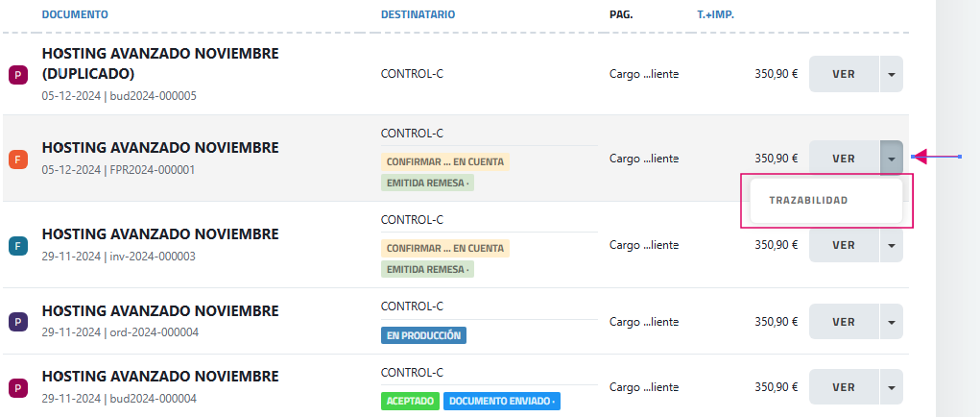This screenshot has height=417, width=980.
Task: Click the T.+IMP. column header
Action: [715, 14]
